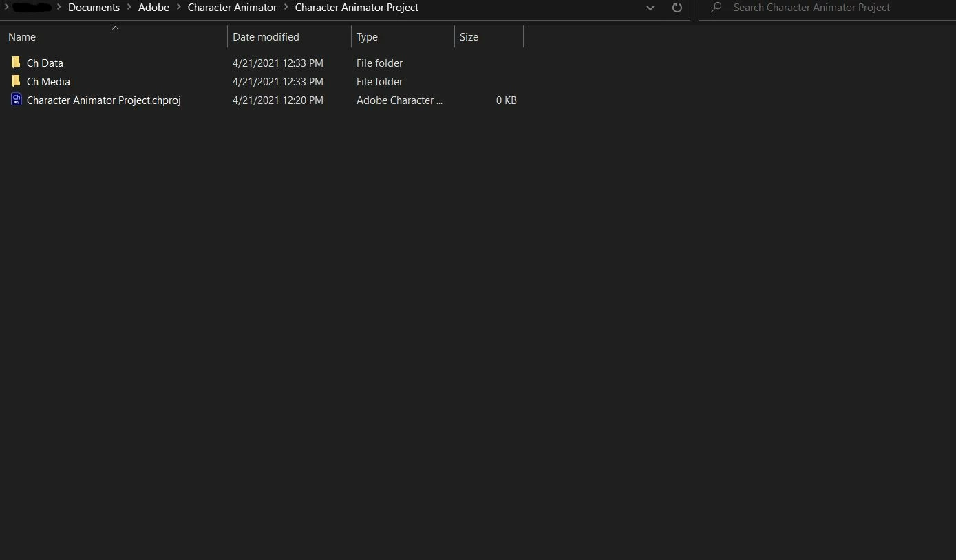The height and width of the screenshot is (560, 956).
Task: Click the Adobe Character type cell
Action: [x=399, y=100]
